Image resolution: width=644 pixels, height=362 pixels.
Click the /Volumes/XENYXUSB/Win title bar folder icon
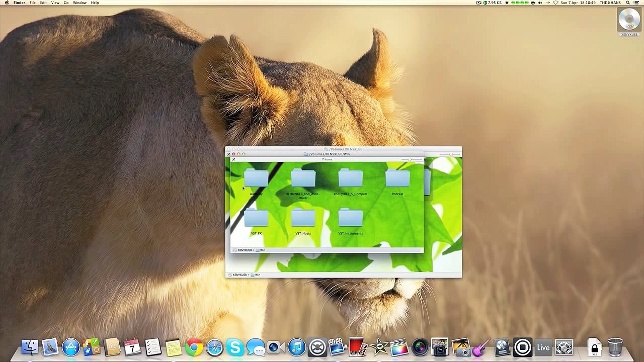click(x=306, y=154)
